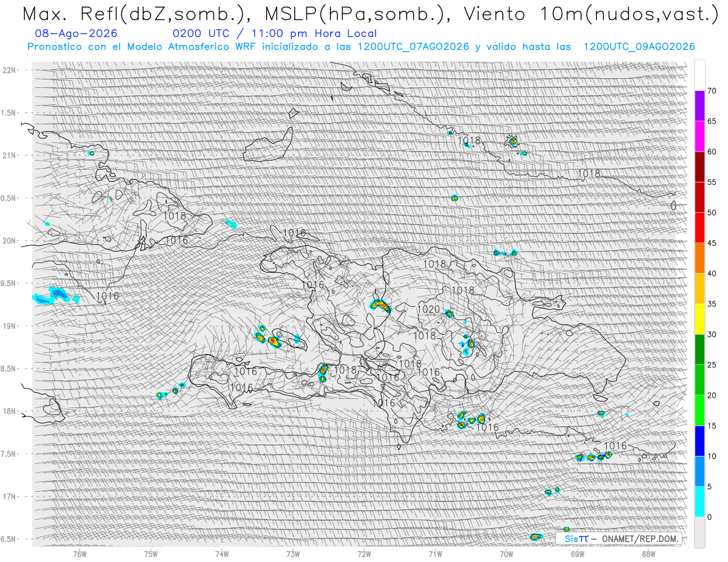Click the 'Pronóstico con el Modelo Atmósferico WRF' line
The width and height of the screenshot is (728, 562).
tap(361, 47)
